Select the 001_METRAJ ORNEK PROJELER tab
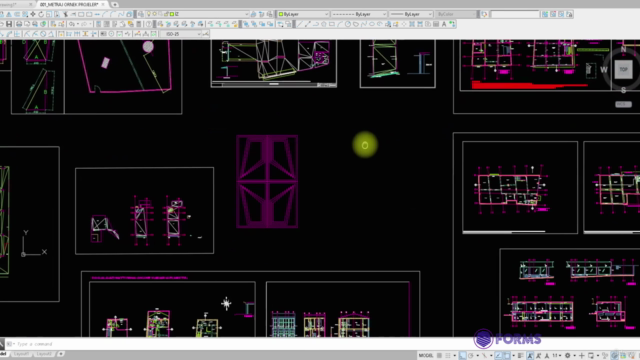The image size is (640, 360). click(69, 4)
